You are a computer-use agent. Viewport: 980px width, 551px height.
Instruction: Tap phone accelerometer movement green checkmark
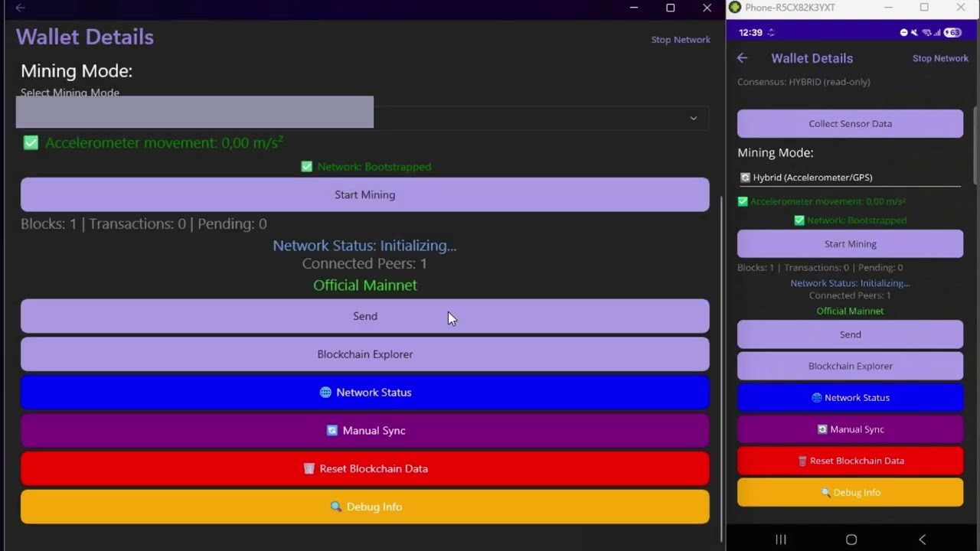coord(742,201)
